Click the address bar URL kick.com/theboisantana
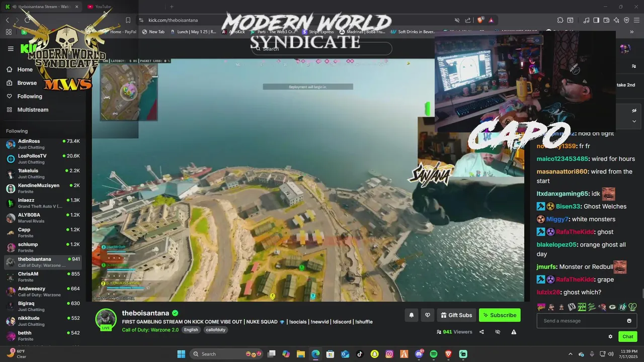Image resolution: width=644 pixels, height=362 pixels. tap(173, 20)
